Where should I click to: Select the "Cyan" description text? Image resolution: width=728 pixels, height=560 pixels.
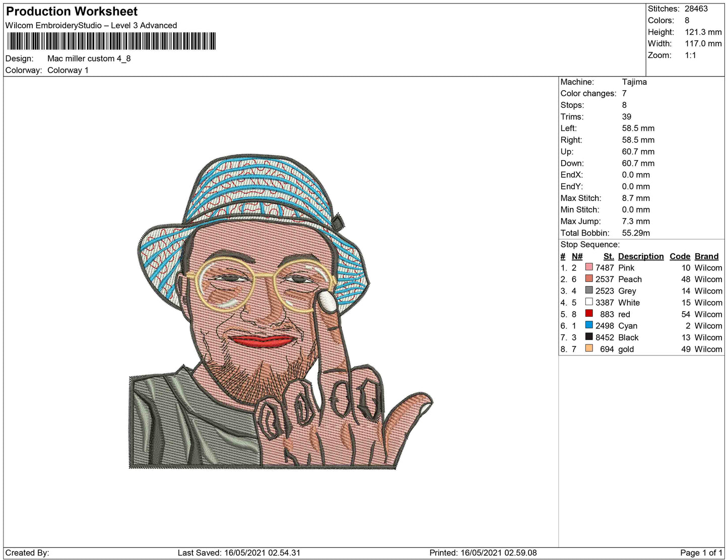[628, 326]
